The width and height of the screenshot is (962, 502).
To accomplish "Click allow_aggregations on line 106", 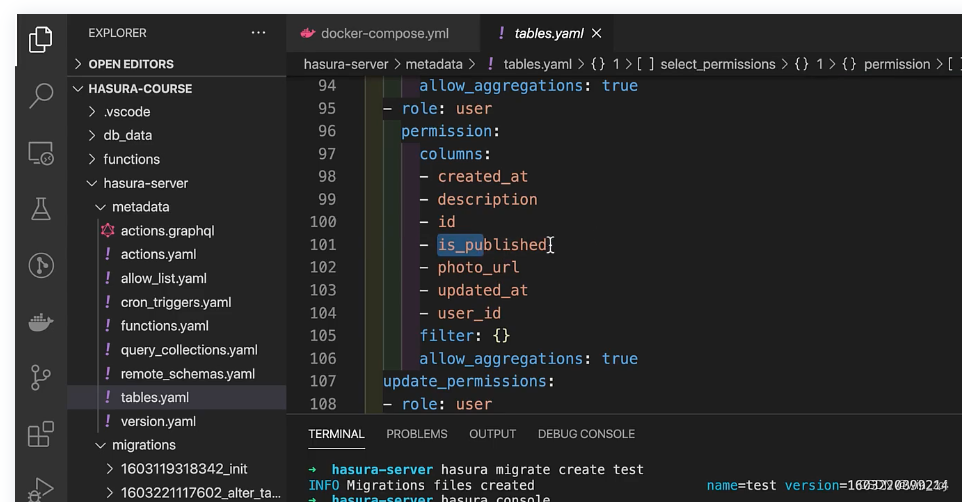I will click(501, 358).
